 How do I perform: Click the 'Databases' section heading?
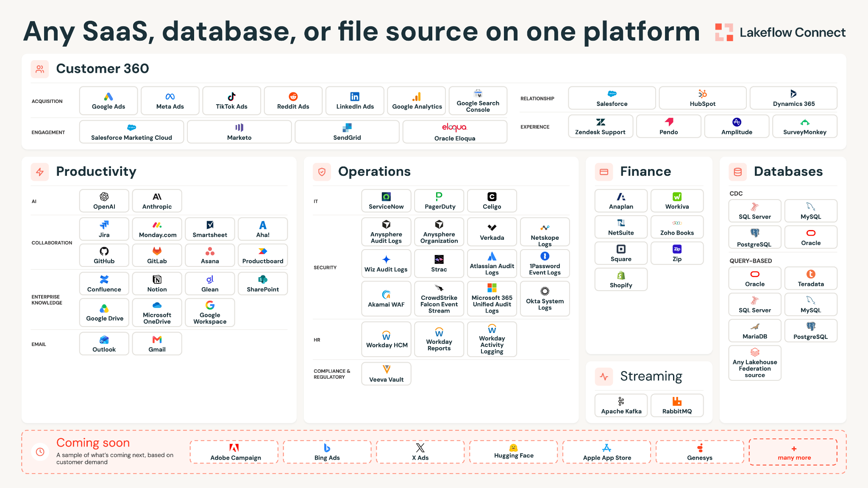(788, 172)
